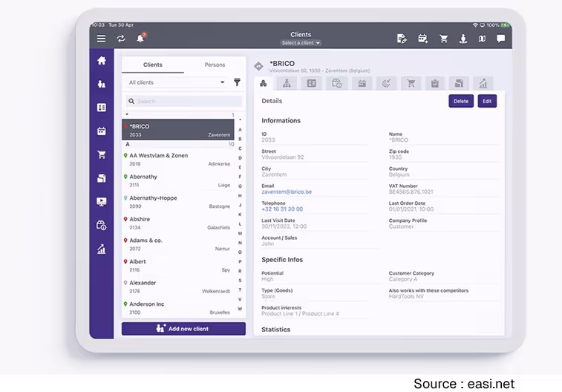Open the clipboard check detail tab

(x=435, y=83)
